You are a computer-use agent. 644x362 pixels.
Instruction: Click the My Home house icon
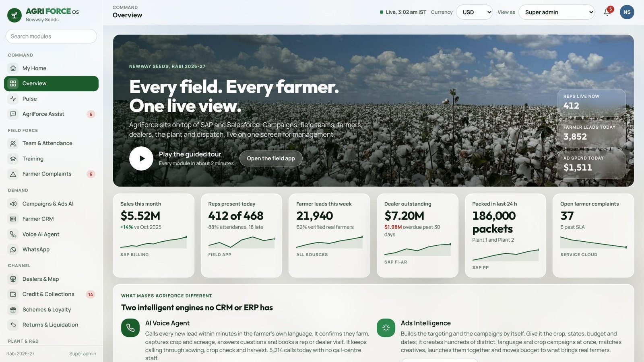[x=13, y=68]
